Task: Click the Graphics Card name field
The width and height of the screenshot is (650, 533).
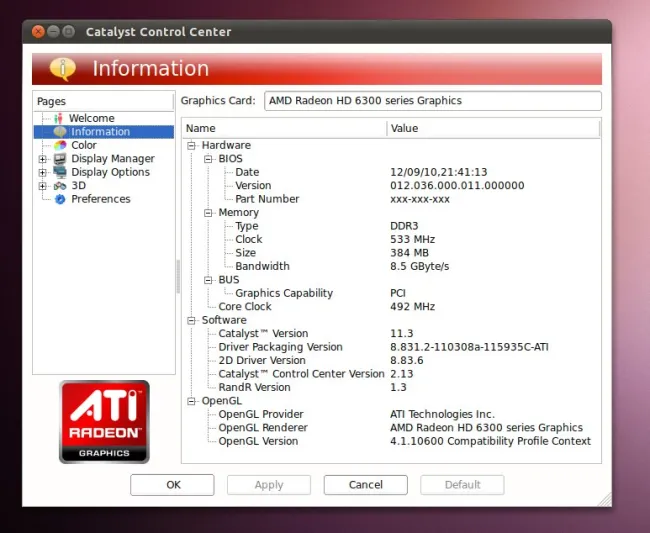Action: (x=433, y=101)
